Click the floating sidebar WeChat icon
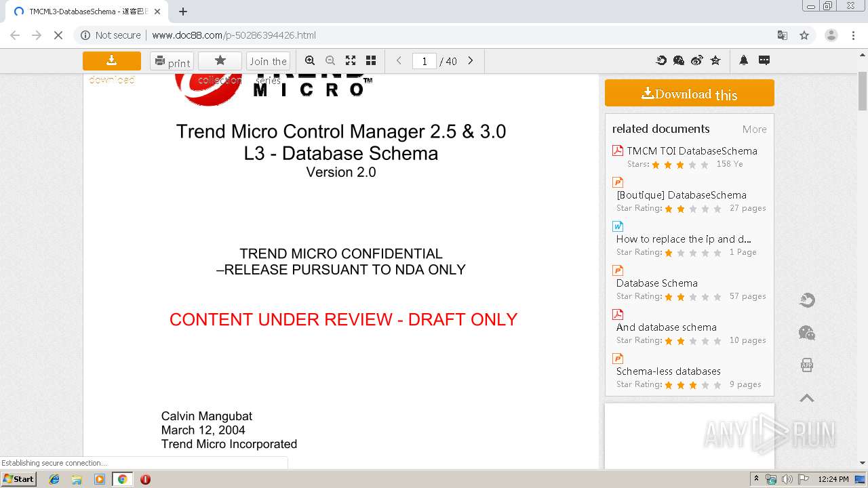 pyautogui.click(x=807, y=333)
